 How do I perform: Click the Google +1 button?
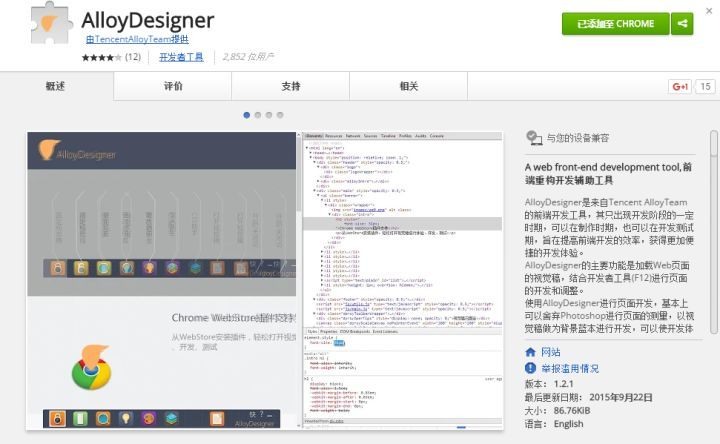(680, 86)
